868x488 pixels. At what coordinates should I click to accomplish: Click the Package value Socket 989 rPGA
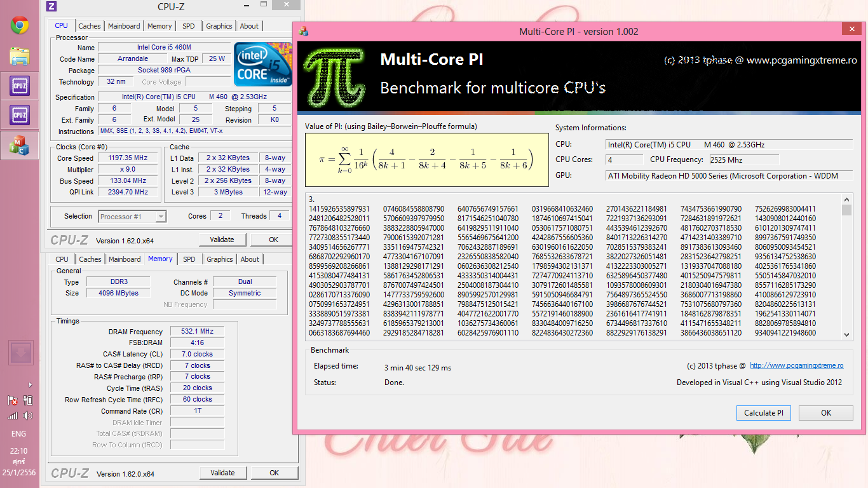tap(165, 71)
